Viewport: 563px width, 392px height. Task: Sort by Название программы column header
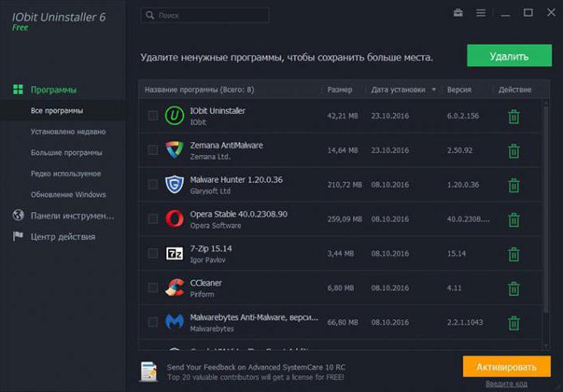click(x=199, y=90)
